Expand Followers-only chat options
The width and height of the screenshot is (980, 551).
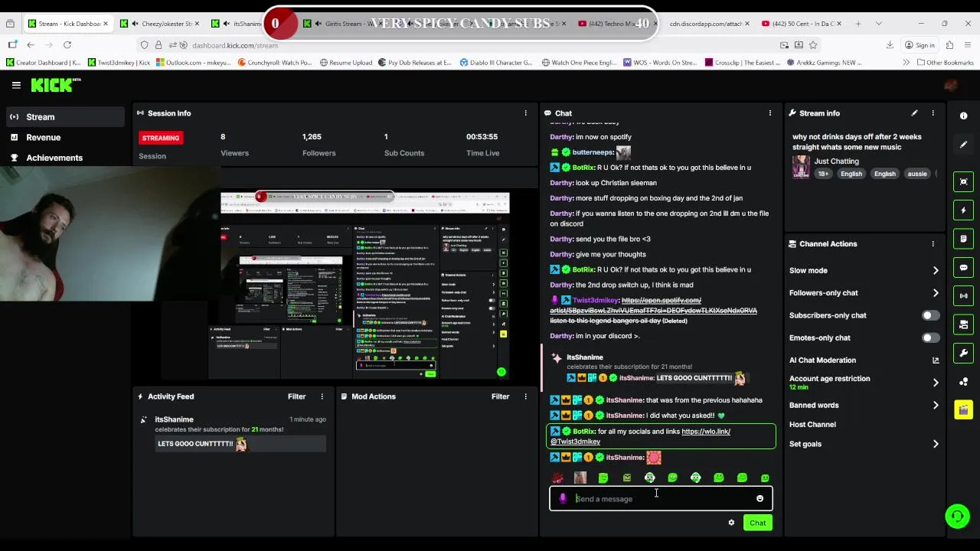[x=936, y=292]
